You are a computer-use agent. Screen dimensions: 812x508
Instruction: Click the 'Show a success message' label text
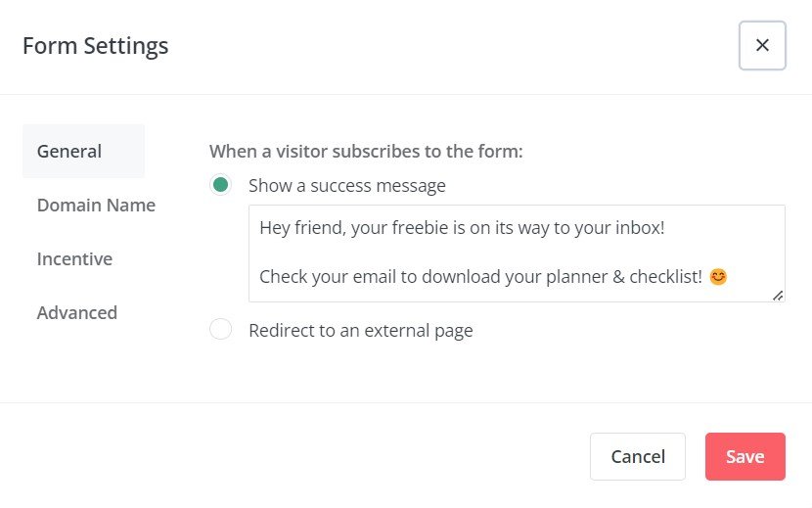[x=347, y=186]
